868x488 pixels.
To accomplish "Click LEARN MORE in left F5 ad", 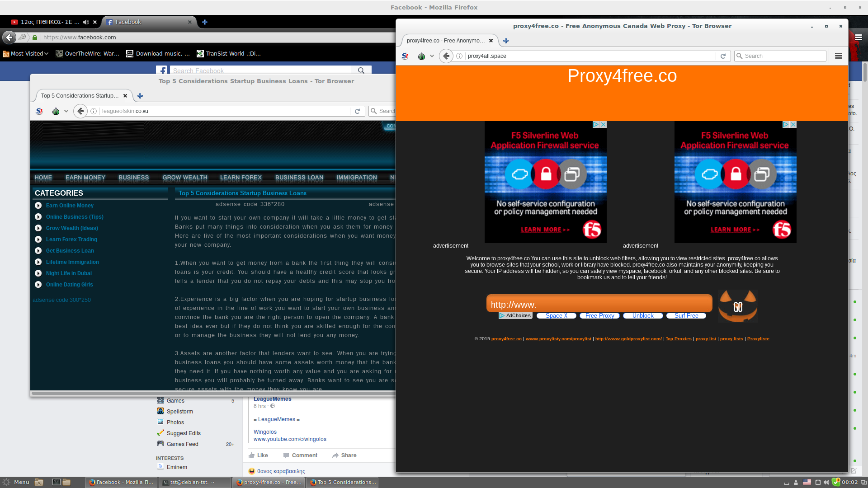I will (545, 230).
